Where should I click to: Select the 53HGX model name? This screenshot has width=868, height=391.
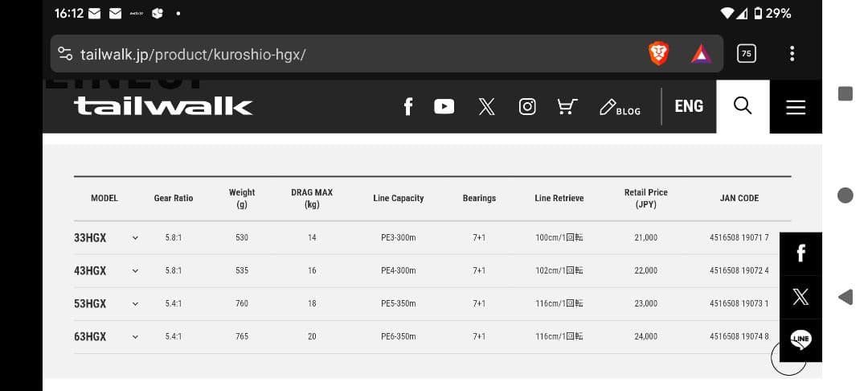click(x=90, y=303)
